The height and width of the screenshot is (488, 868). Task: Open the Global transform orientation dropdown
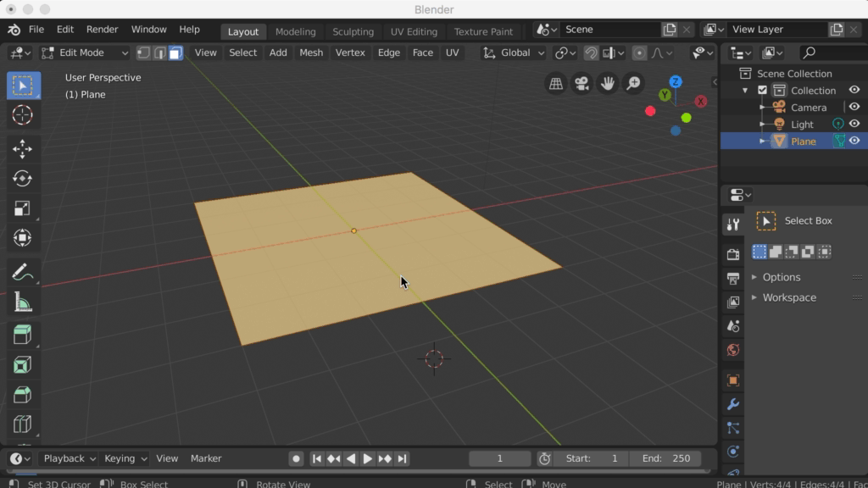pyautogui.click(x=514, y=53)
